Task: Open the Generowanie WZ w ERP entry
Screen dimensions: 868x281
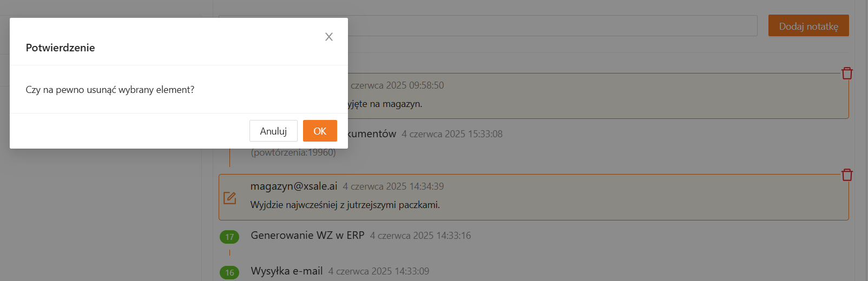Action: 307,235
